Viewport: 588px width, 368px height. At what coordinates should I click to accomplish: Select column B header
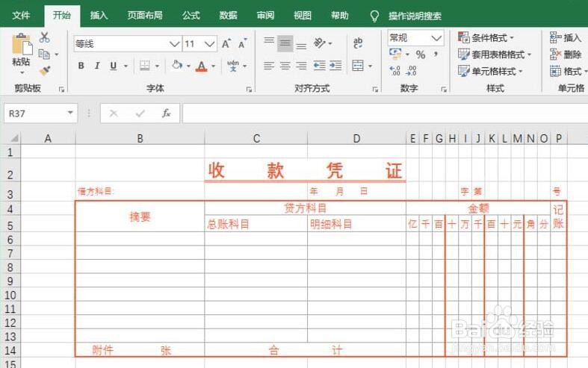[x=140, y=138]
